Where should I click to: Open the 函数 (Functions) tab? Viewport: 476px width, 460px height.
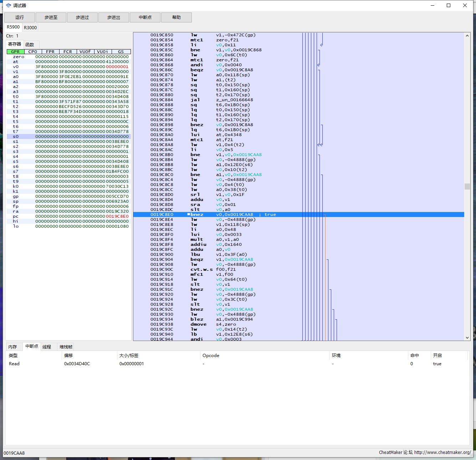click(30, 45)
